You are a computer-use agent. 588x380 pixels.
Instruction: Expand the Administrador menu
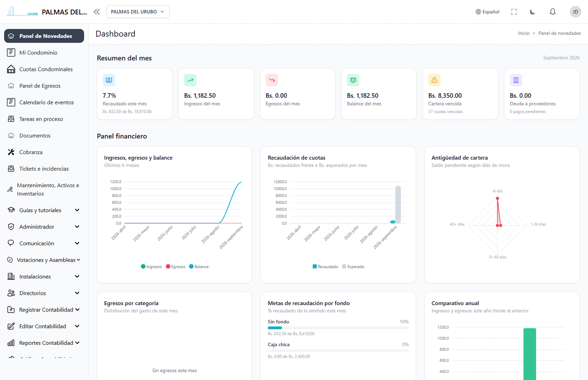44,227
